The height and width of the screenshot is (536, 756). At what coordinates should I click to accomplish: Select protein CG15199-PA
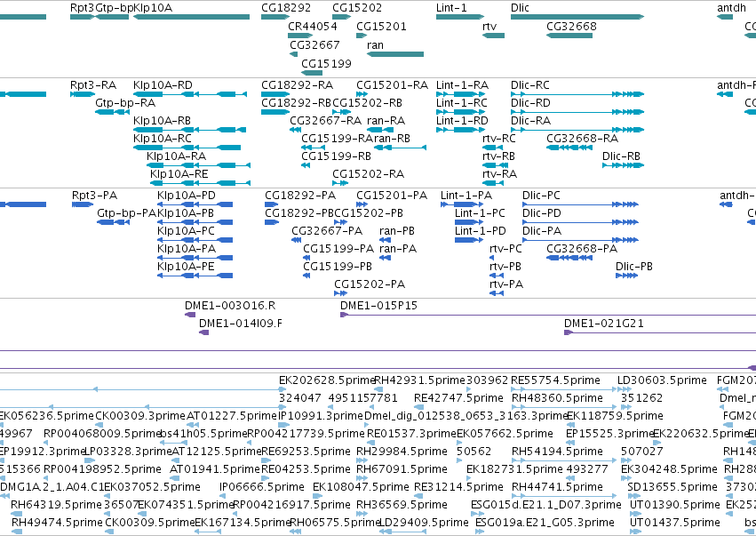click(x=306, y=258)
